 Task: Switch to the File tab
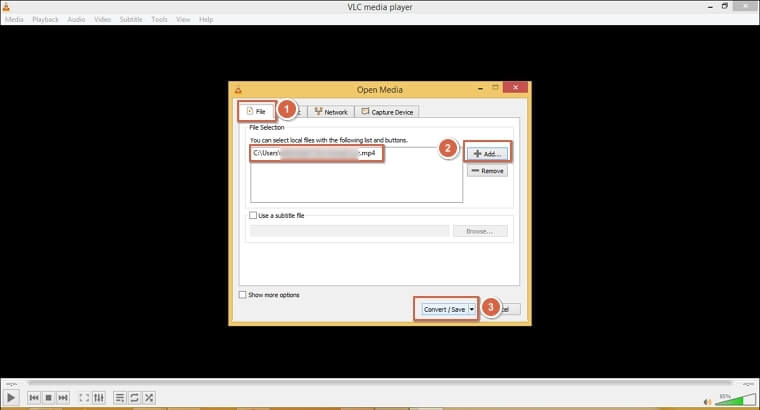[x=256, y=111]
